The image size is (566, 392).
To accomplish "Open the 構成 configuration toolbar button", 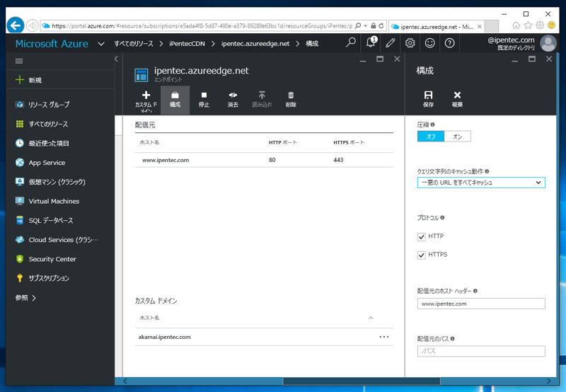I will [x=175, y=100].
